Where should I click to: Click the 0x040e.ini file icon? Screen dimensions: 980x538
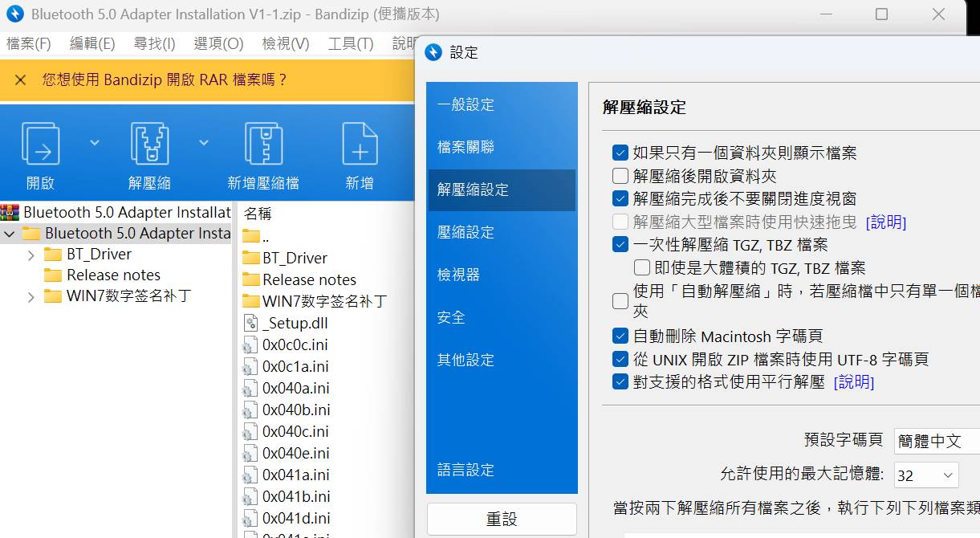point(250,453)
